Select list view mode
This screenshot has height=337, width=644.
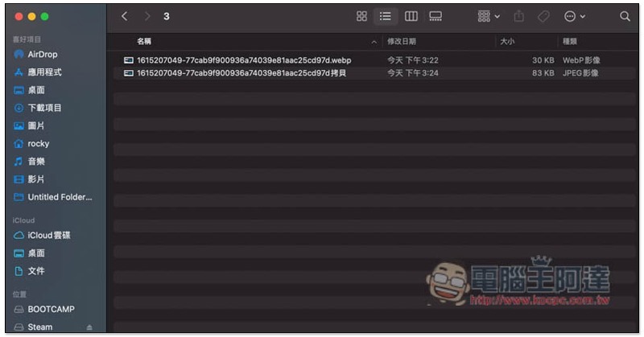click(x=386, y=16)
